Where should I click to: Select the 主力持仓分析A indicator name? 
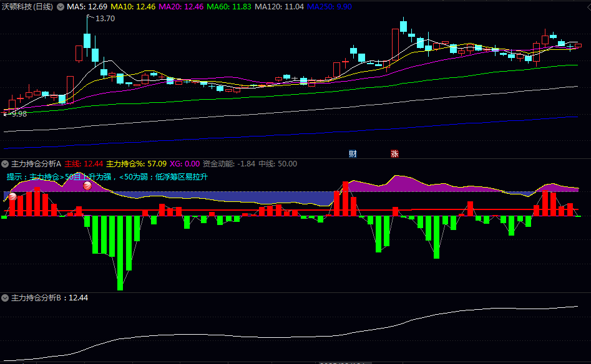[36, 164]
